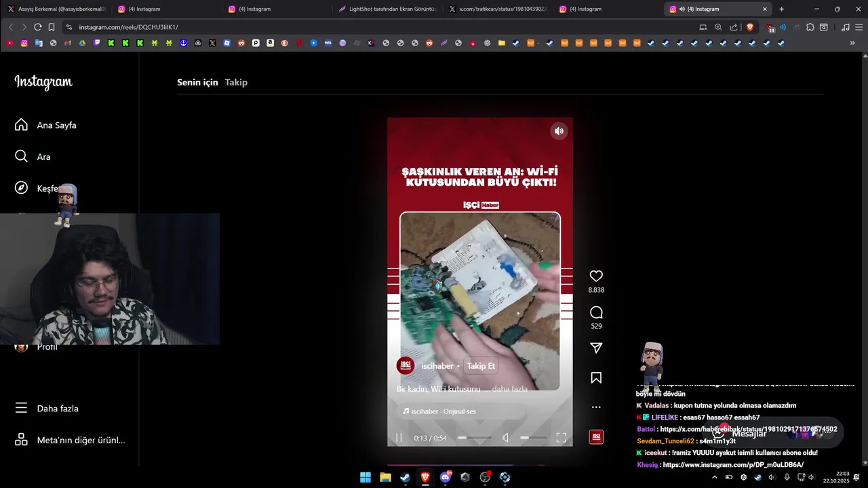Screen dimensions: 868x488
Task: Open the clock showing 22:03 in the taskbar
Action: click(836, 477)
